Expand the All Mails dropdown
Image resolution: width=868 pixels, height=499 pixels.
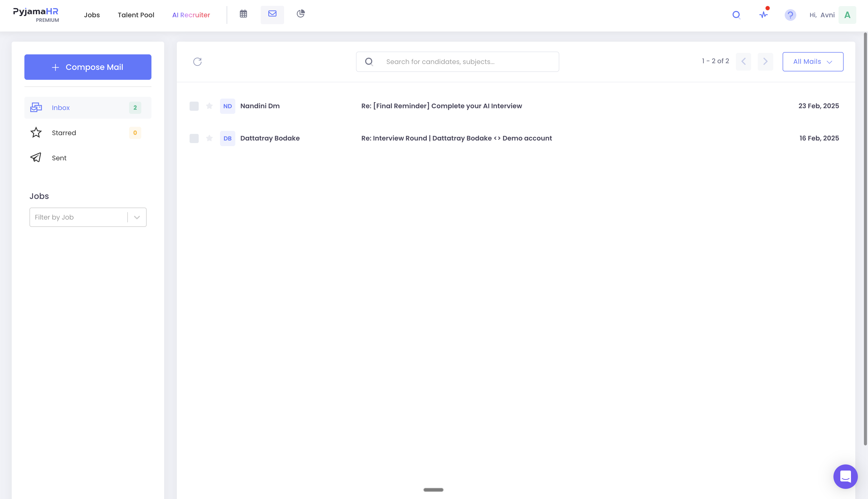(x=813, y=62)
